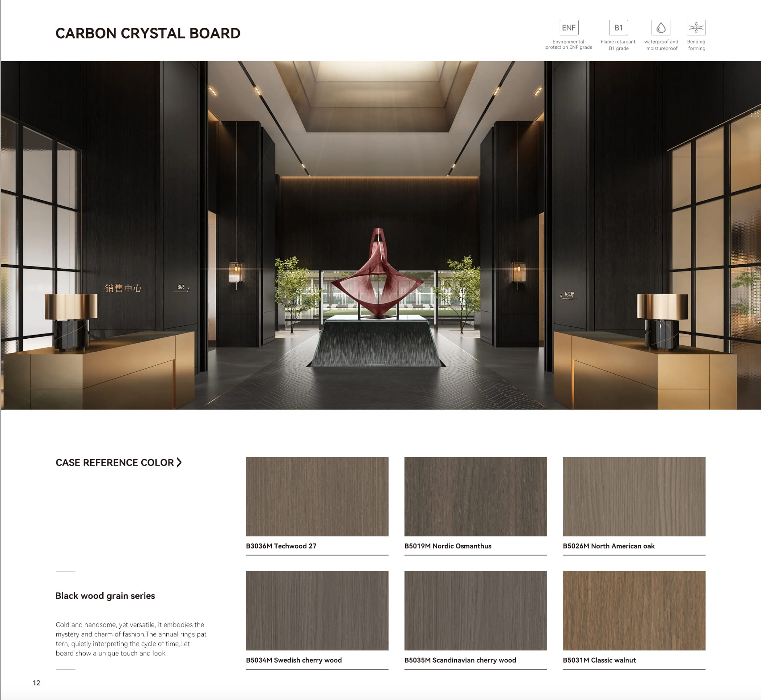The image size is (761, 700).
Task: Select the B5034M Swedish cherry wood swatch
Action: (x=317, y=611)
